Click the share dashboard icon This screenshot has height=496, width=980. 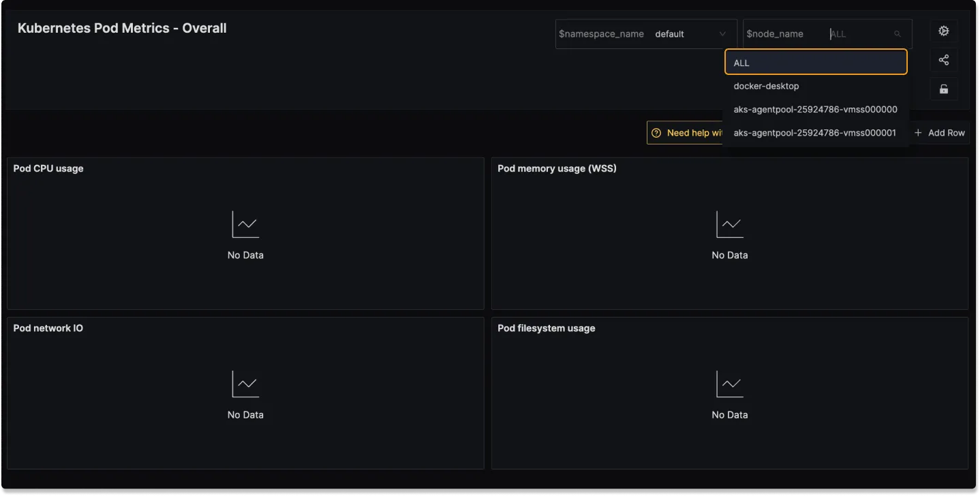(944, 60)
